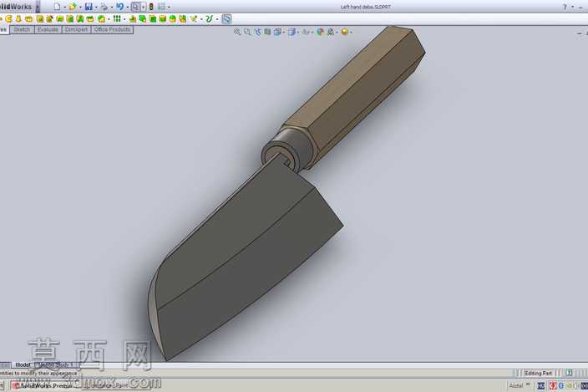The width and height of the screenshot is (588, 392).
Task: Switch to the Office Products tab
Action: pyautogui.click(x=112, y=29)
